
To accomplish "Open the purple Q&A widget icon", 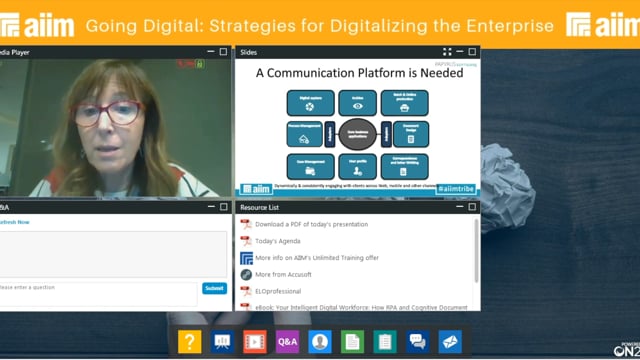I will [287, 342].
